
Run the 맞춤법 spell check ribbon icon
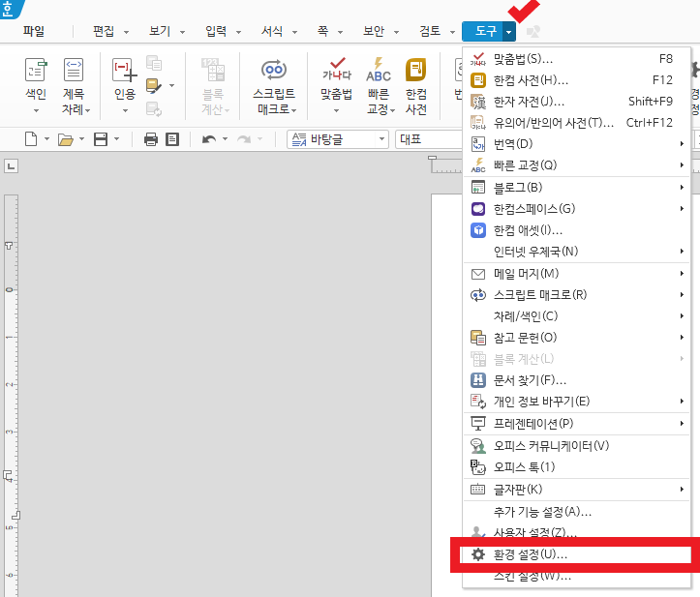click(337, 70)
